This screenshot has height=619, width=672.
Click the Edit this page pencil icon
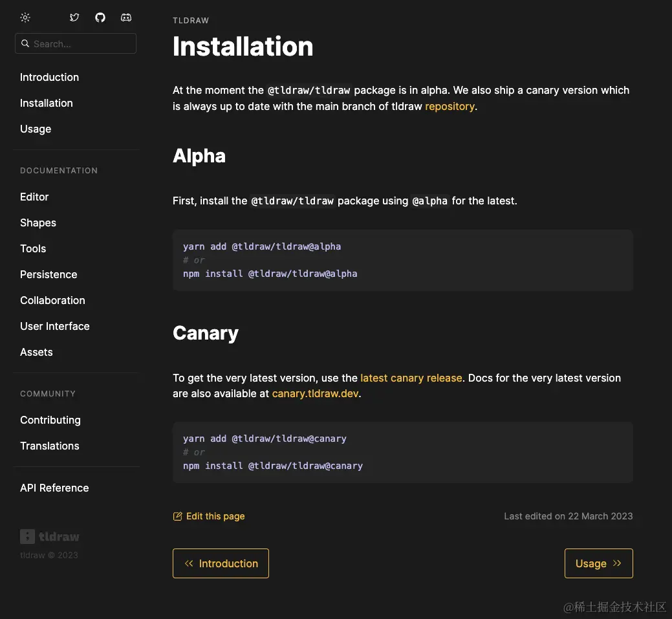pos(178,516)
